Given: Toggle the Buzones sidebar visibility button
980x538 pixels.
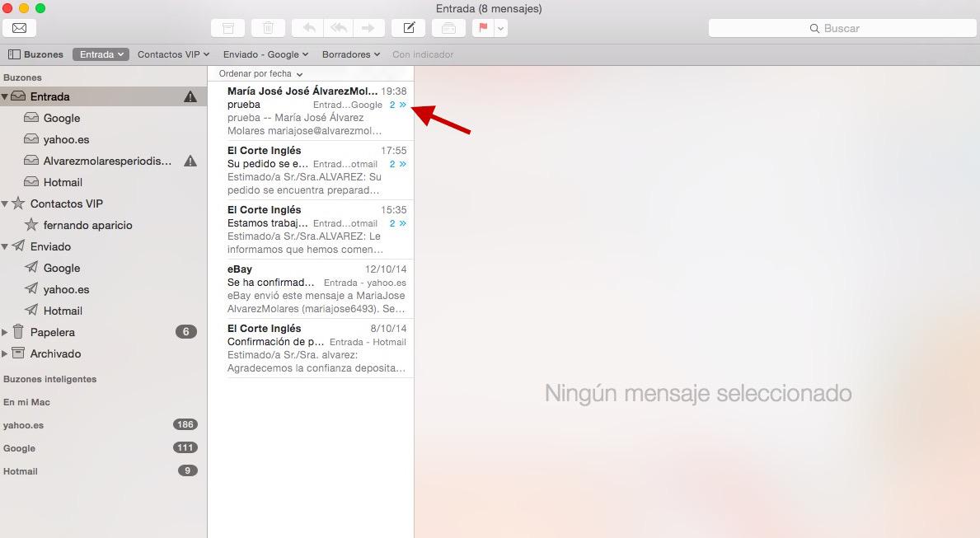Looking at the screenshot, I should click(x=35, y=54).
